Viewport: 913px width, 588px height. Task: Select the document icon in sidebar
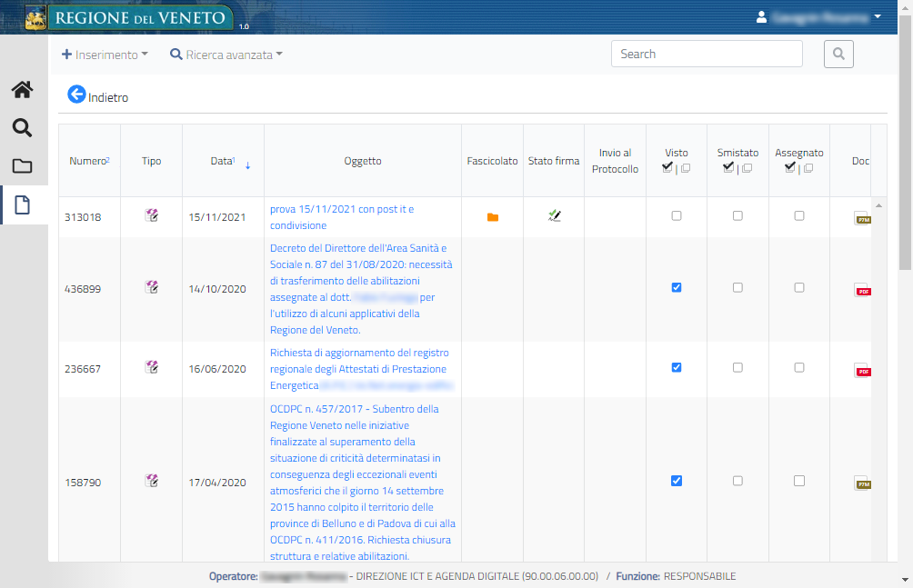[22, 204]
